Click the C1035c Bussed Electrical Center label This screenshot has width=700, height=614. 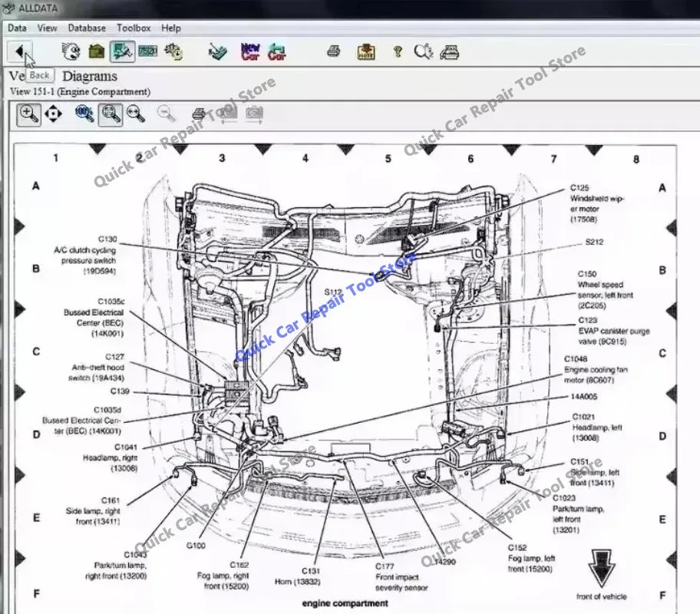(x=94, y=318)
